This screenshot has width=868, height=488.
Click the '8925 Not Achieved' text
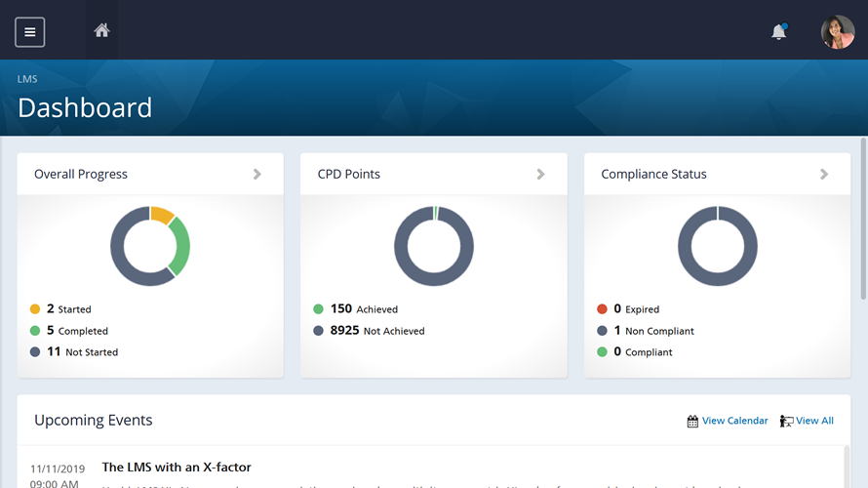(377, 331)
